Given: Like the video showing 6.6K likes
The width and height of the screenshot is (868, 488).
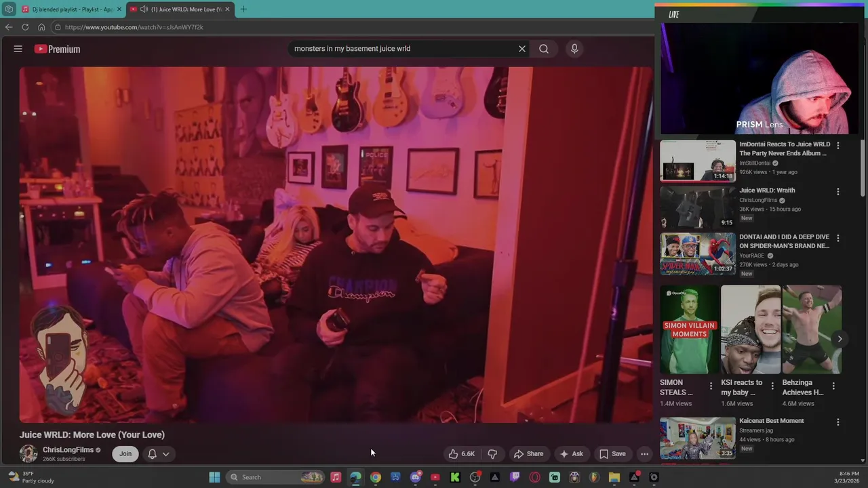Looking at the screenshot, I should point(461,453).
